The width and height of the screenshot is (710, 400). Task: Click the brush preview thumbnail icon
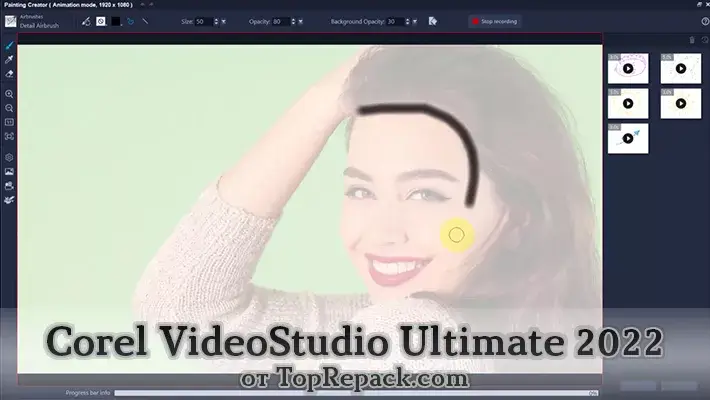click(10, 21)
